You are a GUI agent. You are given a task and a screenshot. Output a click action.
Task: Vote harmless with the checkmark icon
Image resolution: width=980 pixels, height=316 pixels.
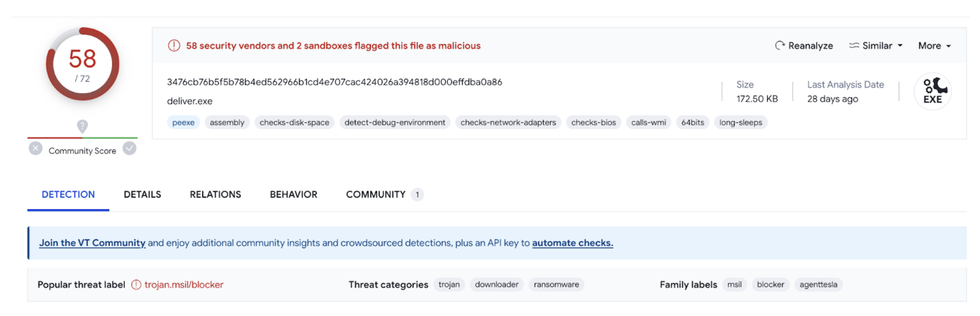coord(129,148)
